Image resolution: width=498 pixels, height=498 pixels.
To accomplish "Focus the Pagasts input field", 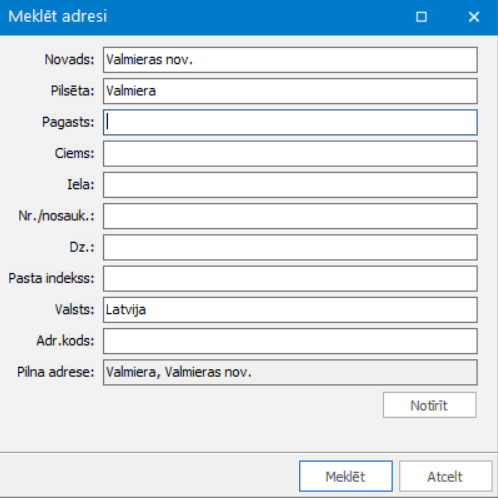I will 290,122.
